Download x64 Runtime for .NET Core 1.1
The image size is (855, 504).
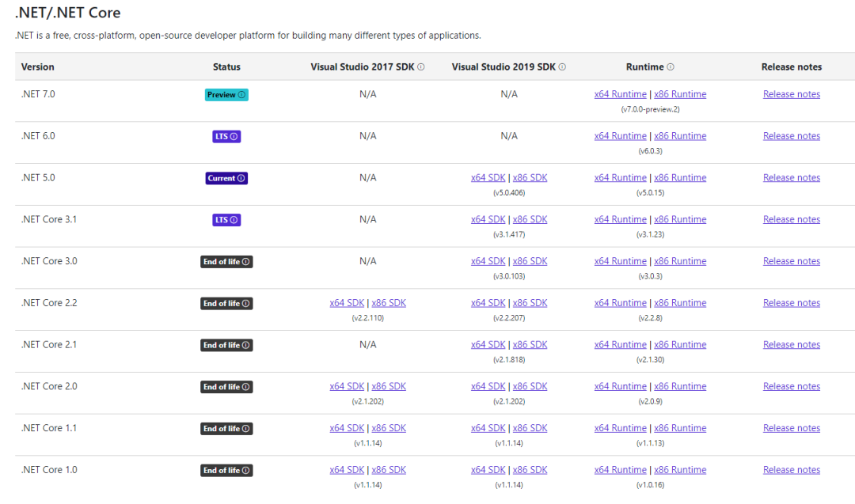621,428
